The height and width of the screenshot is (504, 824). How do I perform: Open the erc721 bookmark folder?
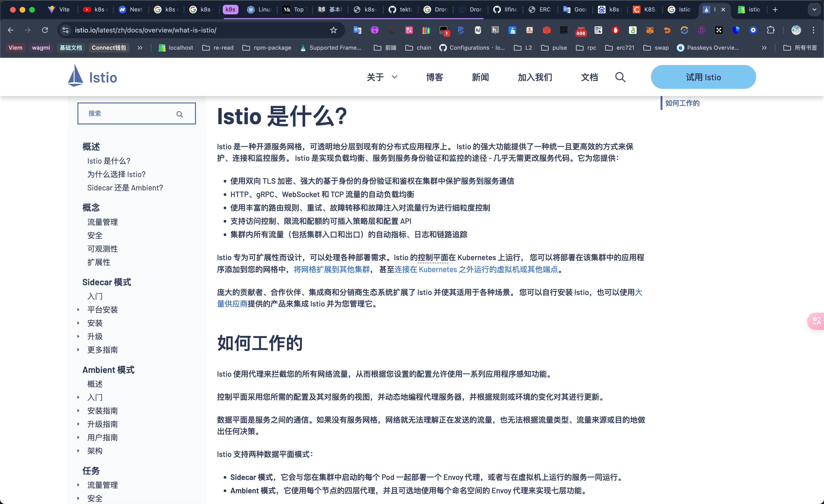tap(620, 48)
